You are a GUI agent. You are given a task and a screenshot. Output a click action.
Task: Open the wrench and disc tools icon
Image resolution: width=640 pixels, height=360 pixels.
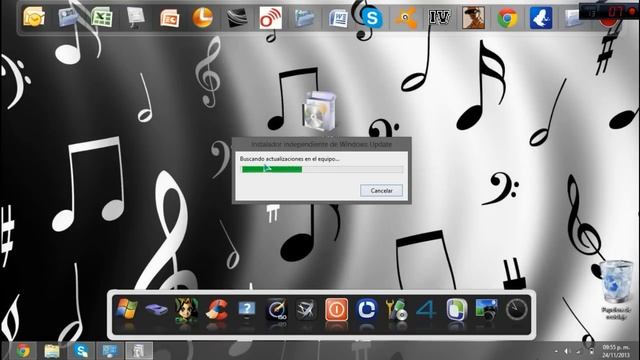point(396,309)
